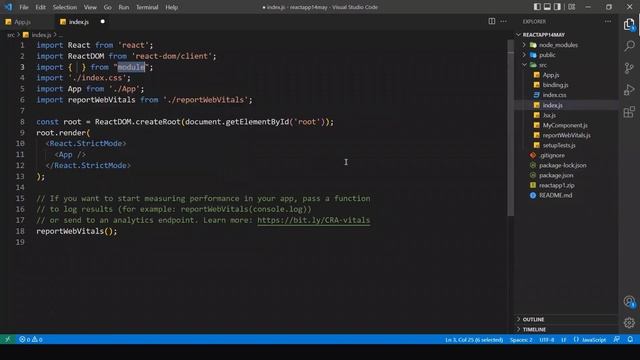Open errors and warnings status indicator
640x360 pixels.
point(31,339)
